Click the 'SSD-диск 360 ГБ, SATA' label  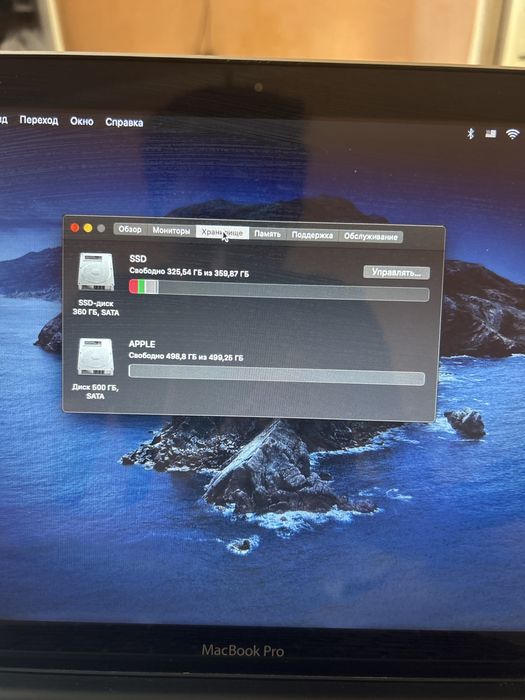(96, 308)
